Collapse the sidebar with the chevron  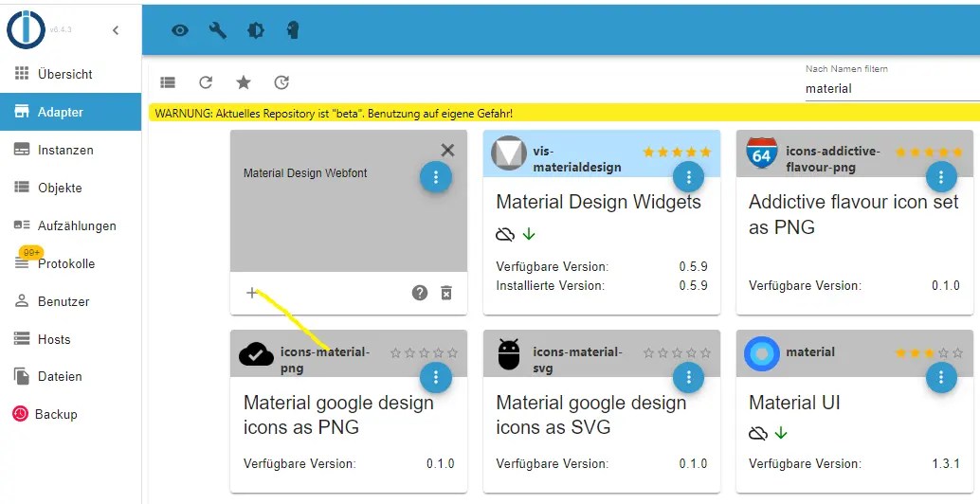click(116, 30)
